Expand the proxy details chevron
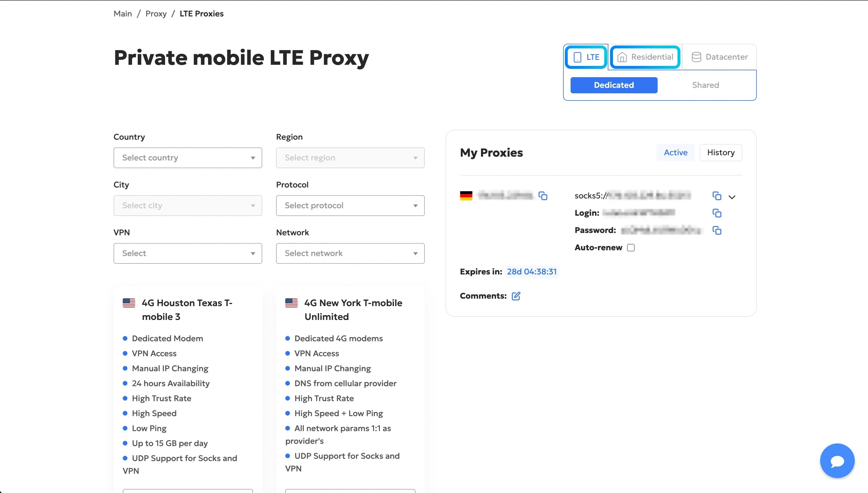The image size is (868, 493). coord(732,197)
